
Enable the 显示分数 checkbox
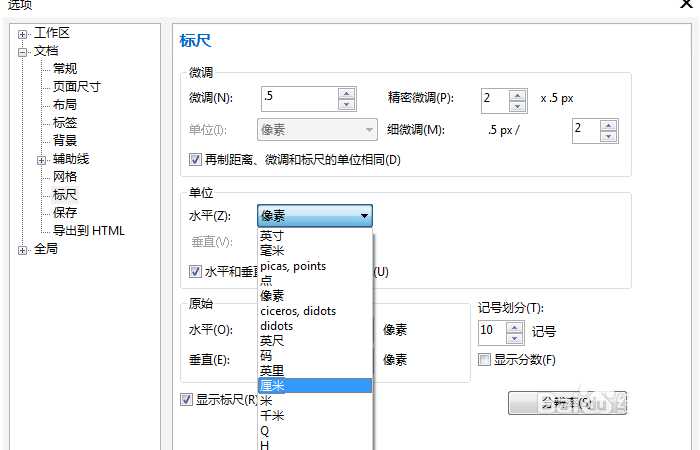point(485,360)
